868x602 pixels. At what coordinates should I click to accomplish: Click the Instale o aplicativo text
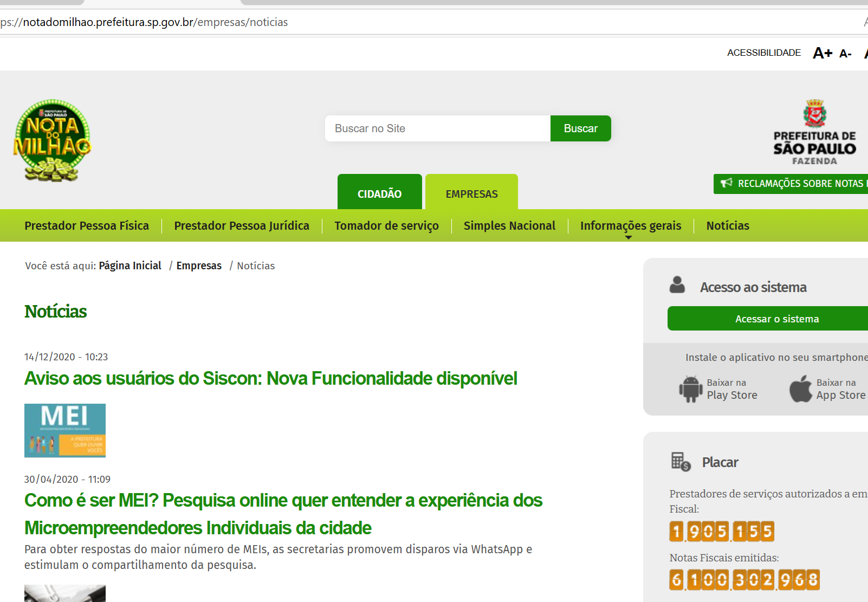point(776,358)
